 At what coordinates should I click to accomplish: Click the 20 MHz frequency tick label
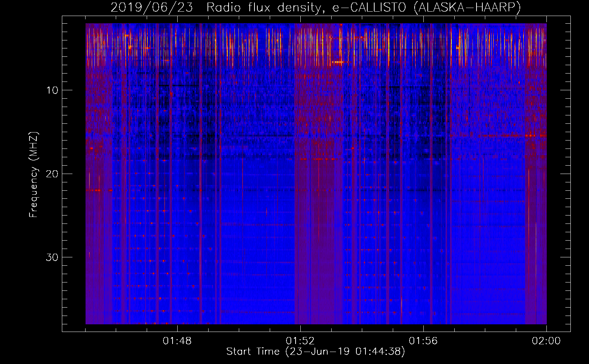click(52, 174)
